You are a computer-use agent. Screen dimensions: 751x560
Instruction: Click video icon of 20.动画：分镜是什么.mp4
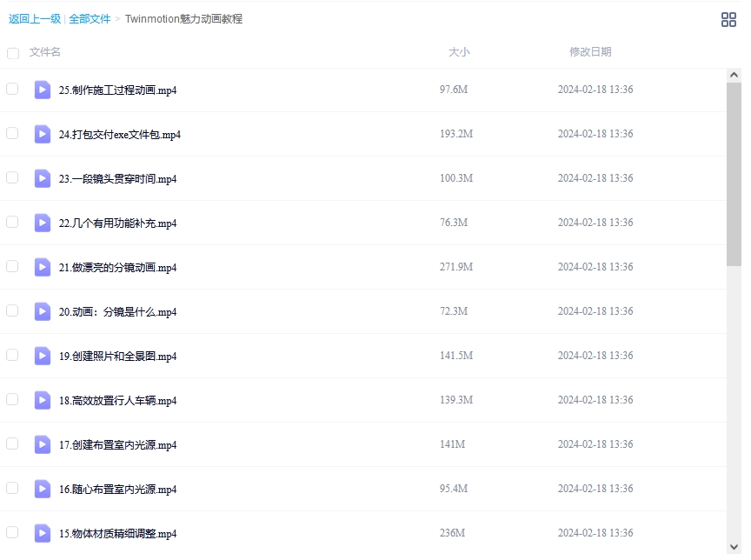pos(42,311)
